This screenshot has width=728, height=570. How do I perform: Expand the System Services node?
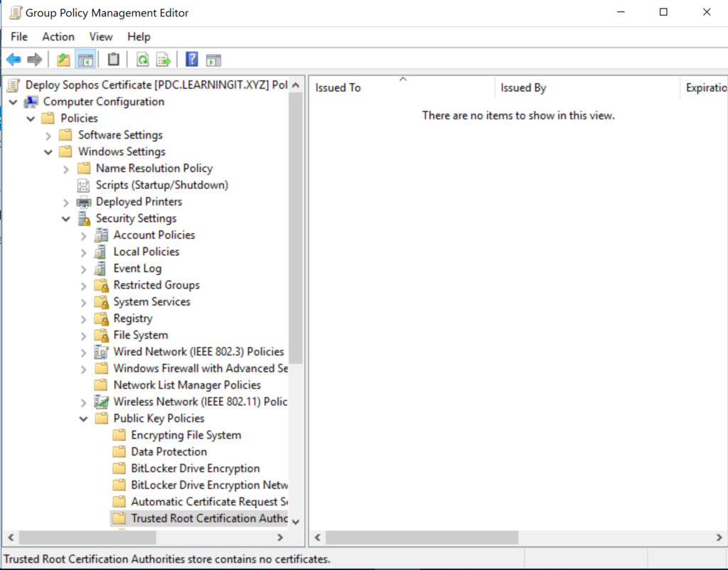[x=84, y=303]
